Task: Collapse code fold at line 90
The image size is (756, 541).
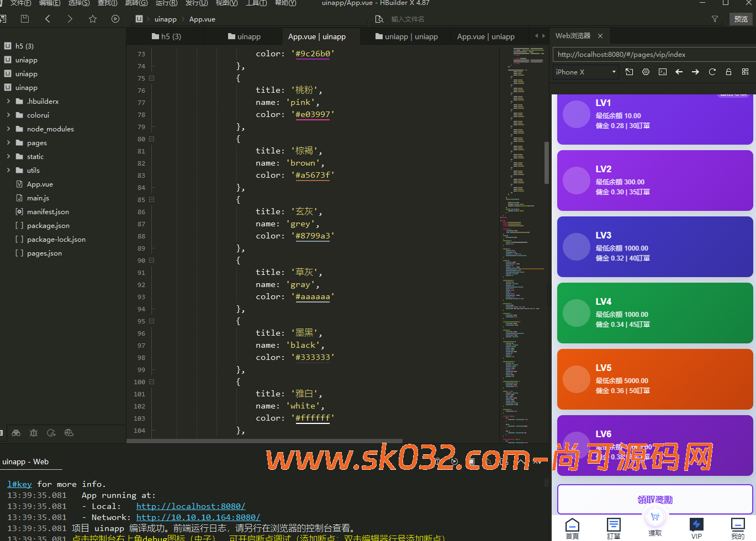Action: click(x=151, y=261)
